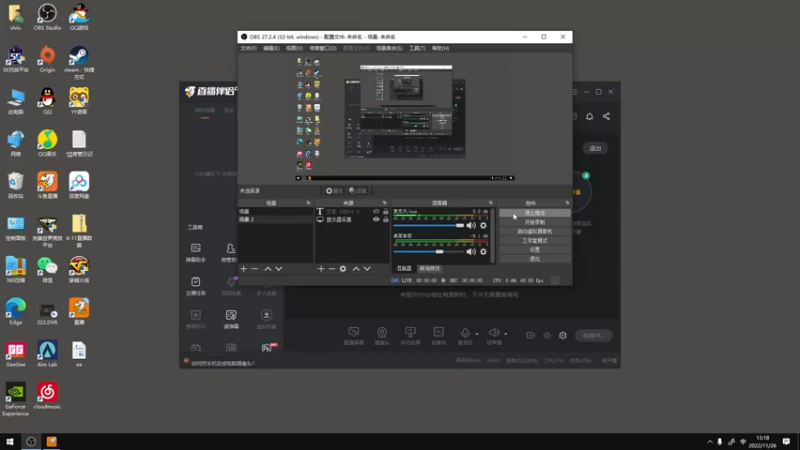Expand microphone options arrow in 直播伴侣
Image resolution: width=800 pixels, height=450 pixels.
click(477, 334)
